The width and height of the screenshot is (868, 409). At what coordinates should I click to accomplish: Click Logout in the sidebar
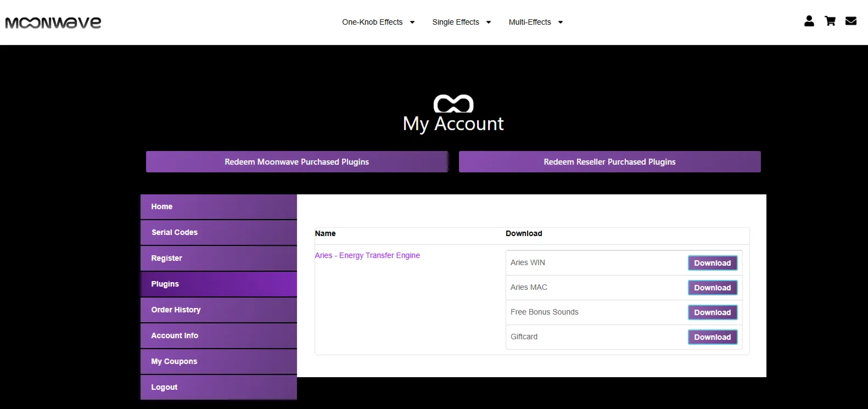[219, 388]
